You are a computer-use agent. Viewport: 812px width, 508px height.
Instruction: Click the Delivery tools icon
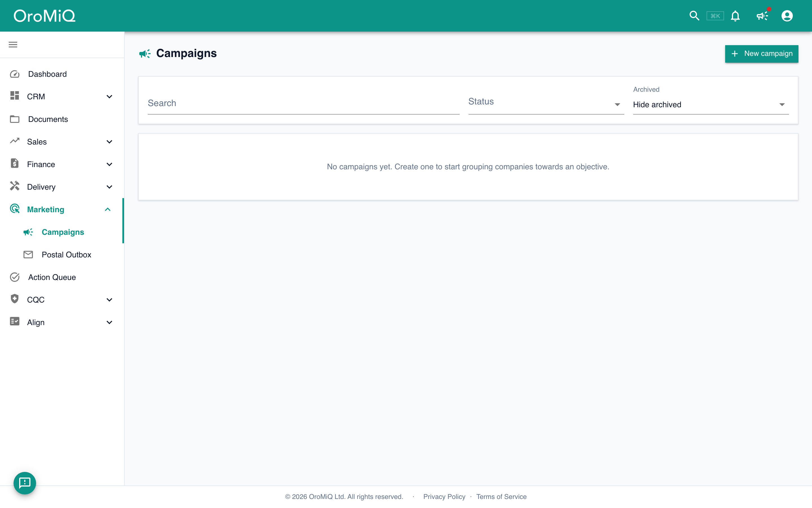pyautogui.click(x=14, y=186)
